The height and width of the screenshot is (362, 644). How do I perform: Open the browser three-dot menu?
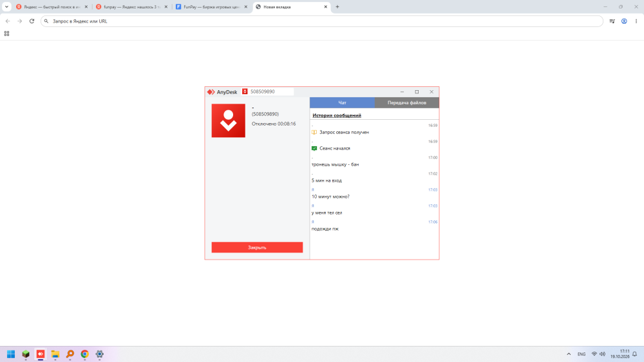[636, 21]
